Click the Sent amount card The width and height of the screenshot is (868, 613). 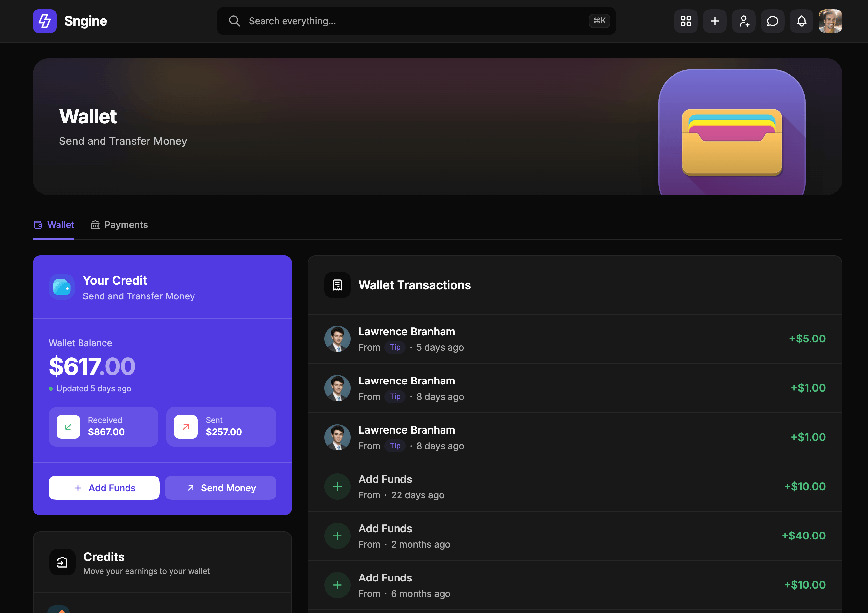click(221, 427)
